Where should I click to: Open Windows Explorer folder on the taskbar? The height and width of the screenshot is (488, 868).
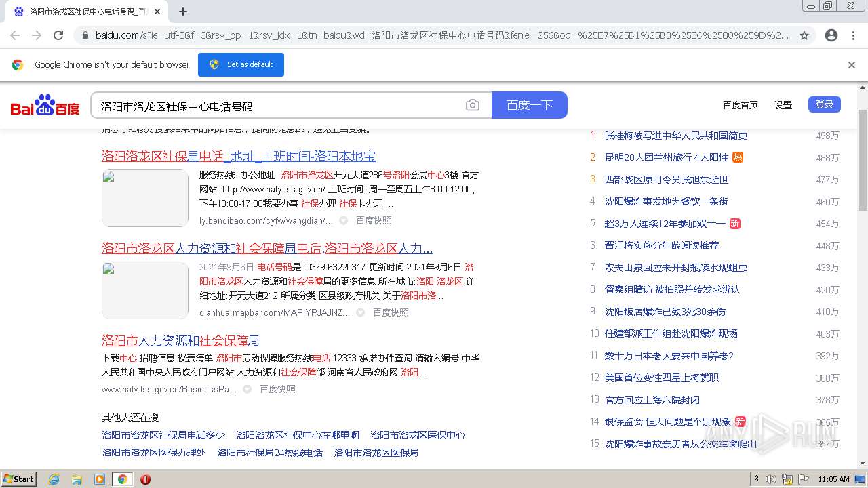(77, 479)
